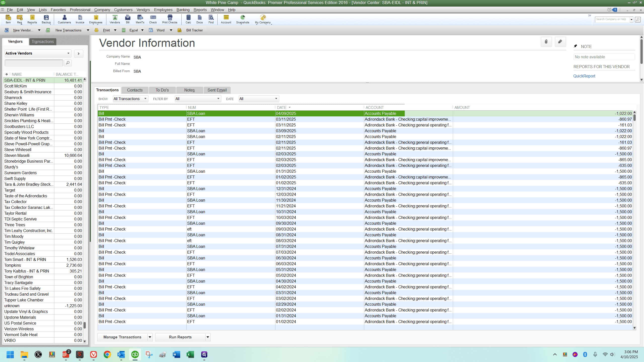This screenshot has width=644, height=362.
Task: Open the Filter By dropdown
Action: click(x=198, y=99)
